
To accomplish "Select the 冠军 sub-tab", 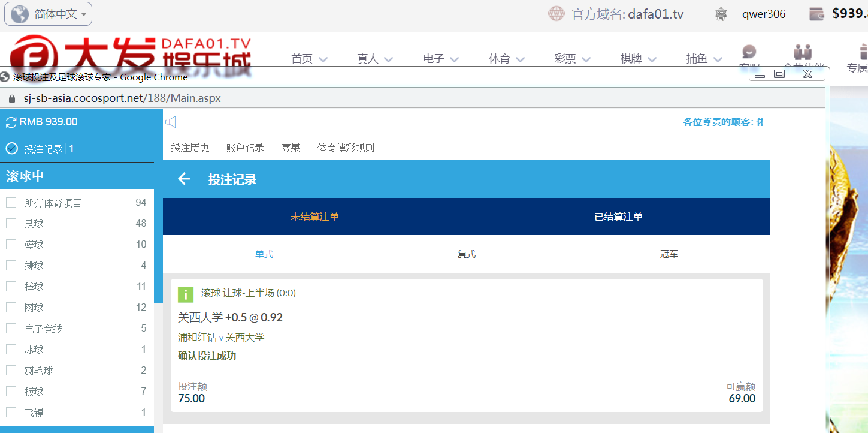I will pos(669,254).
